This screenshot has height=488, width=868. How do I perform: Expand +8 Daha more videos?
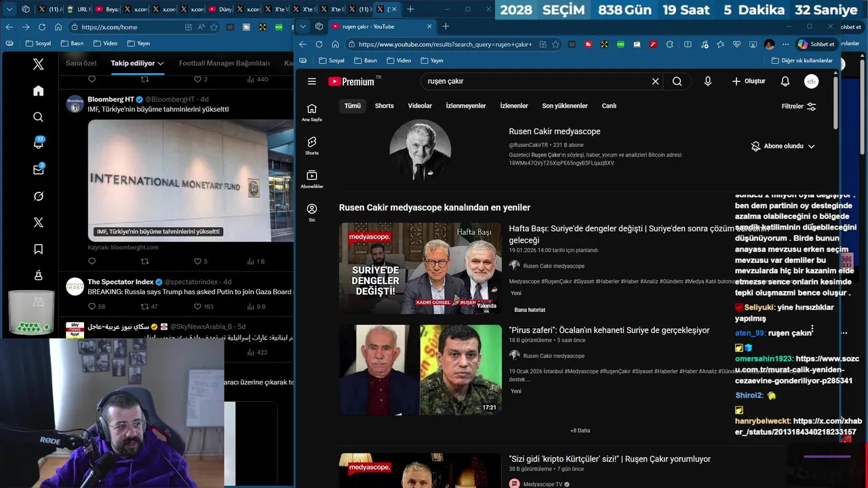pyautogui.click(x=580, y=430)
